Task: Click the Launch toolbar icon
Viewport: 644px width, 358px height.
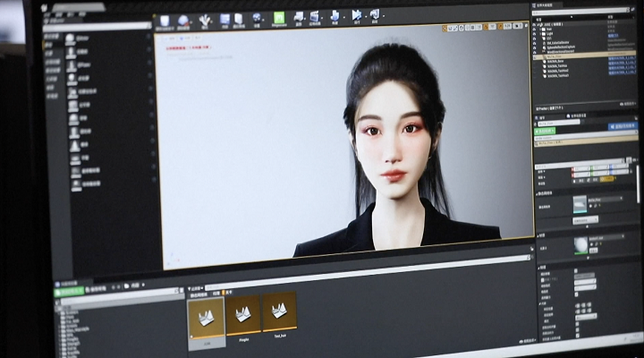Action: coord(374,15)
